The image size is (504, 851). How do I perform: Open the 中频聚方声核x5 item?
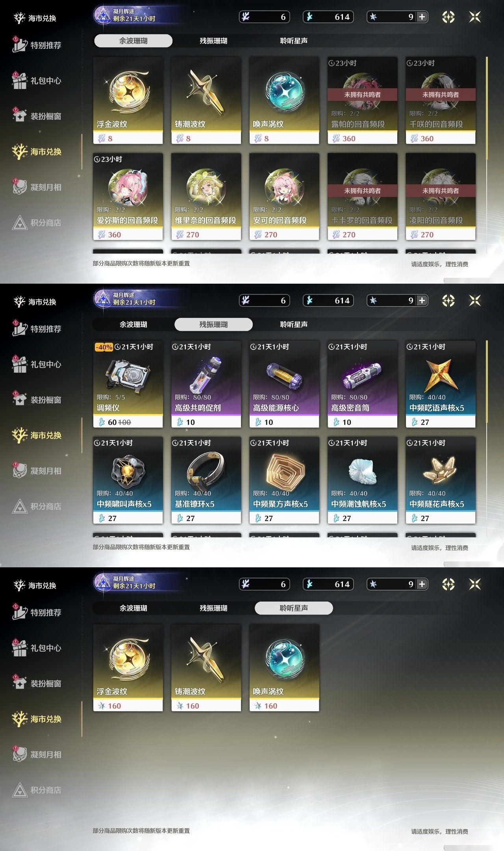click(284, 480)
